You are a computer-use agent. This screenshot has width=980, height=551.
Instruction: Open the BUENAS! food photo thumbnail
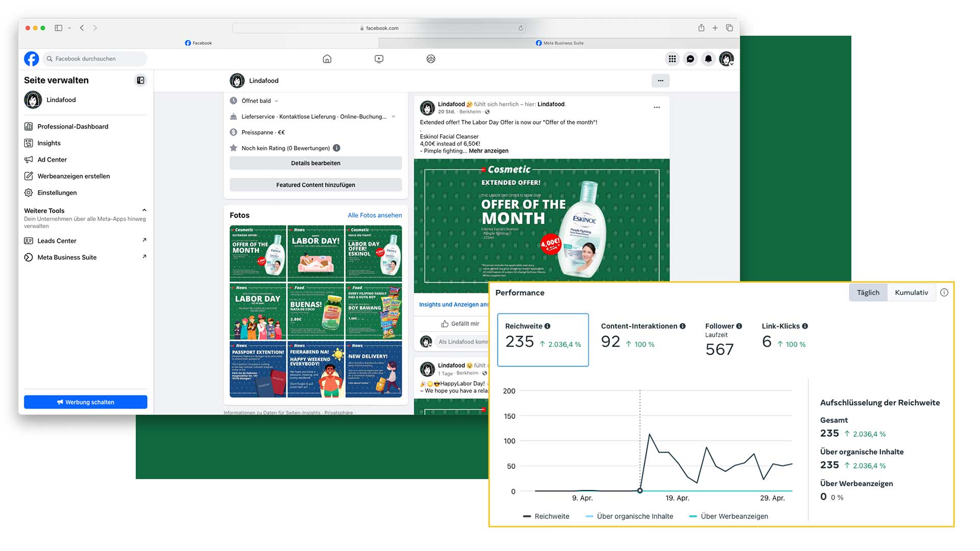[315, 311]
